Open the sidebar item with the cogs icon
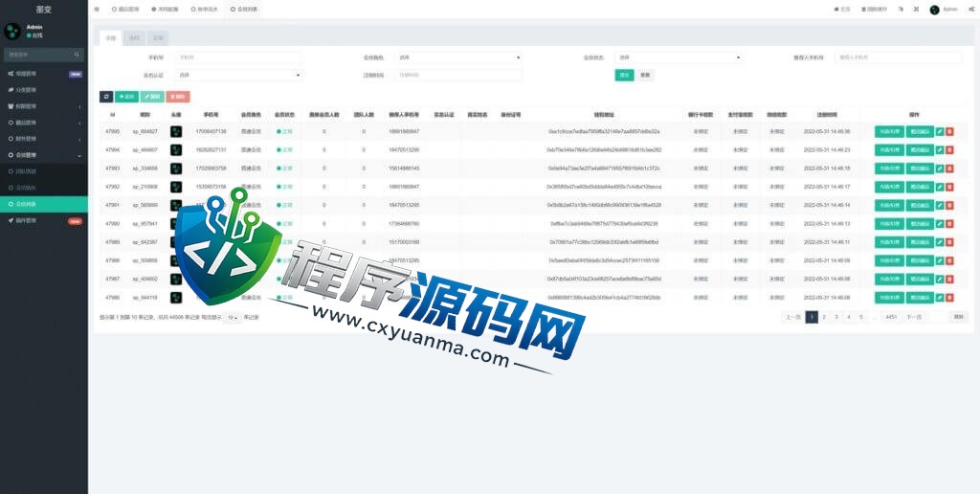 [44, 73]
